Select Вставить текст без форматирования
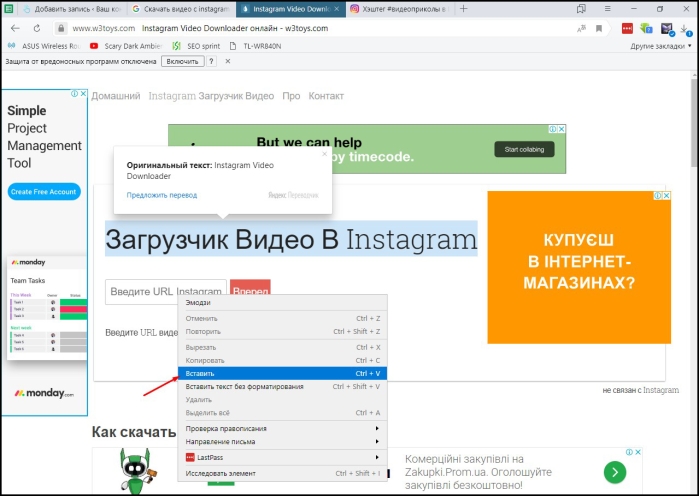The image size is (699, 496). tap(282, 386)
